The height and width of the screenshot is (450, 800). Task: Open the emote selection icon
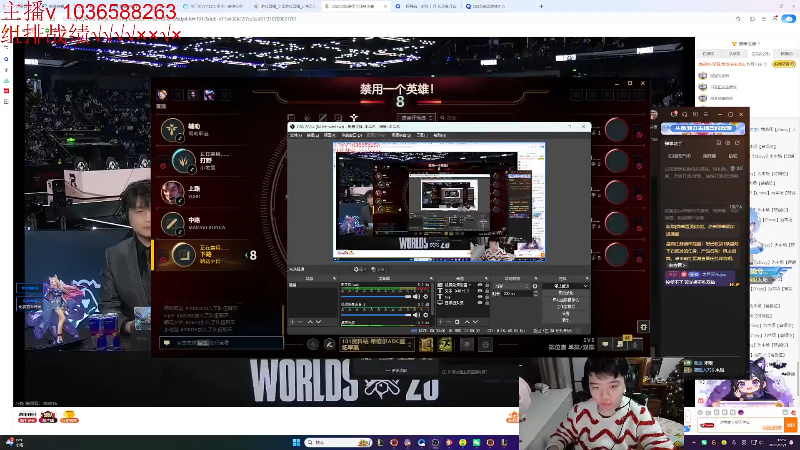coord(485,344)
